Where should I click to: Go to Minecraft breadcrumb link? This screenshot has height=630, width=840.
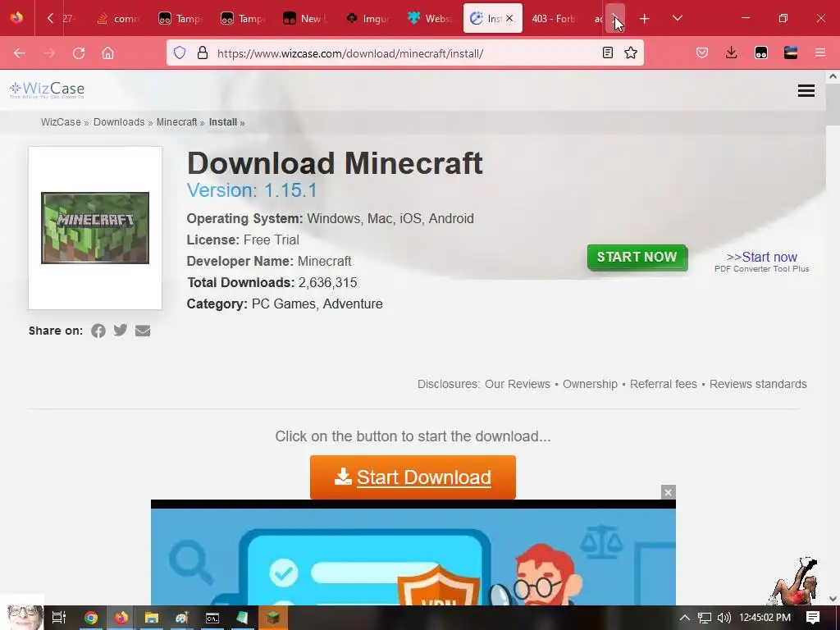click(x=177, y=122)
